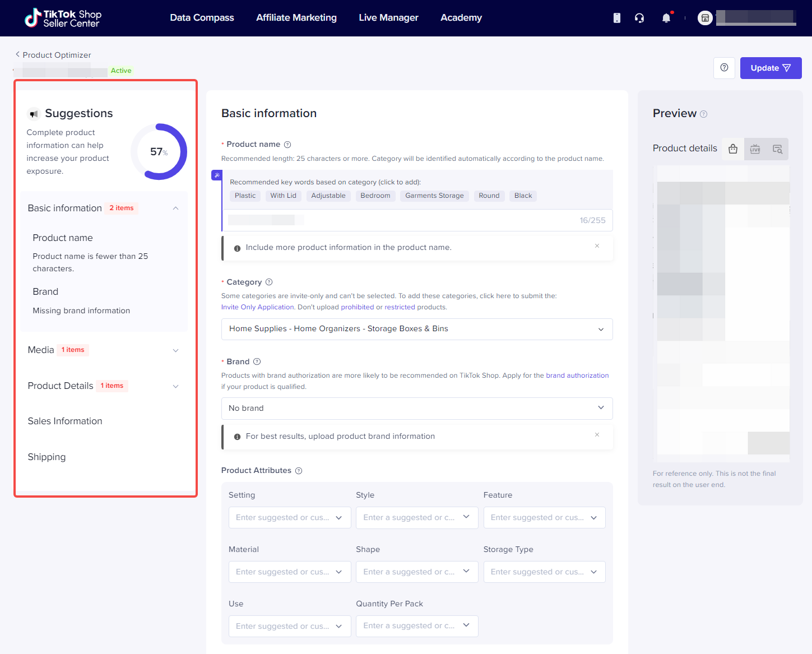Go back to Product Optimizer
812x654 pixels.
point(53,55)
